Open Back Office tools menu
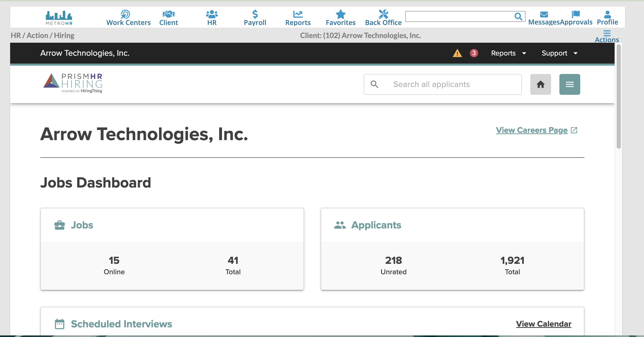The image size is (644, 337). 383,18
